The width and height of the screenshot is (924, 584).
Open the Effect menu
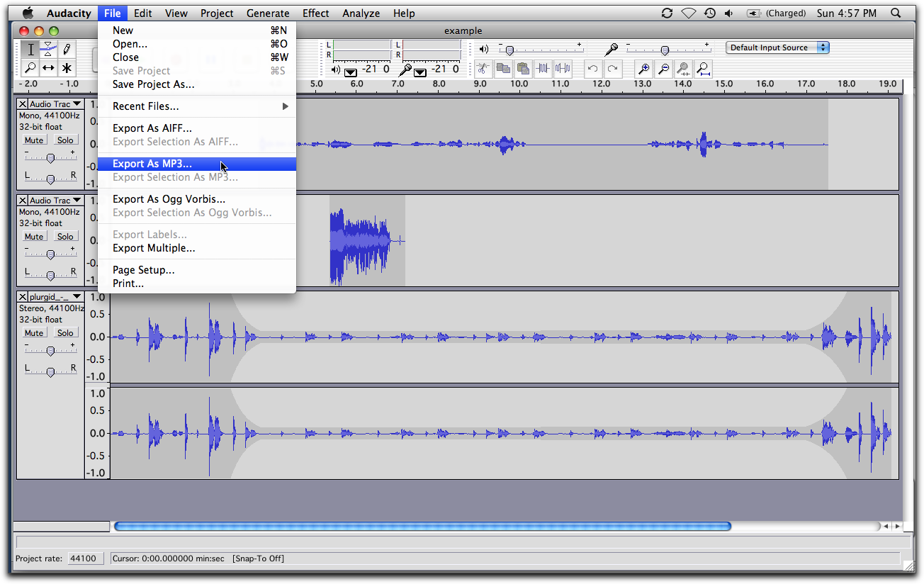coord(315,13)
